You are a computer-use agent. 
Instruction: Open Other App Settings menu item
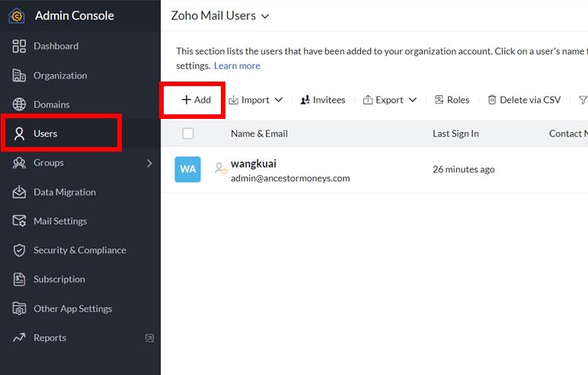pyautogui.click(x=72, y=309)
